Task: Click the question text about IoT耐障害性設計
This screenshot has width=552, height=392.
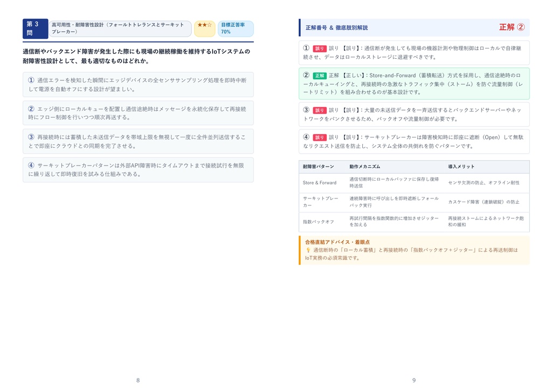Action: tap(136, 56)
